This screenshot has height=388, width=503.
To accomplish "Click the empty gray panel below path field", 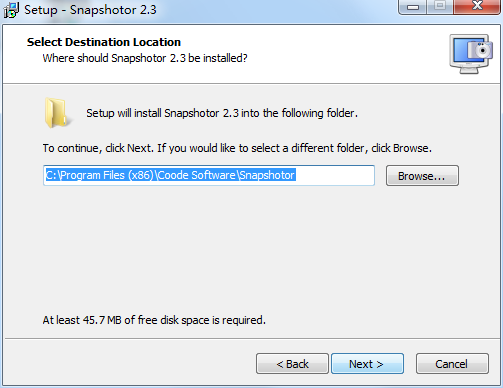I will click(x=250, y=250).
